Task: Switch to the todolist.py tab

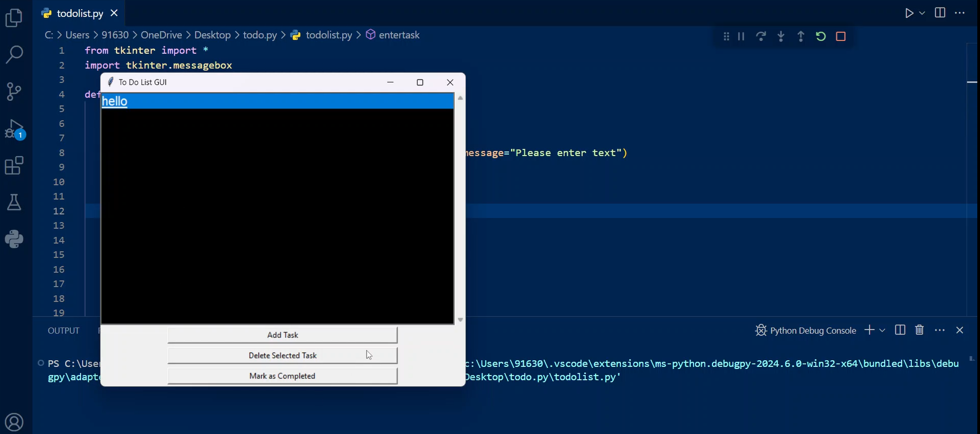Action: pyautogui.click(x=80, y=13)
